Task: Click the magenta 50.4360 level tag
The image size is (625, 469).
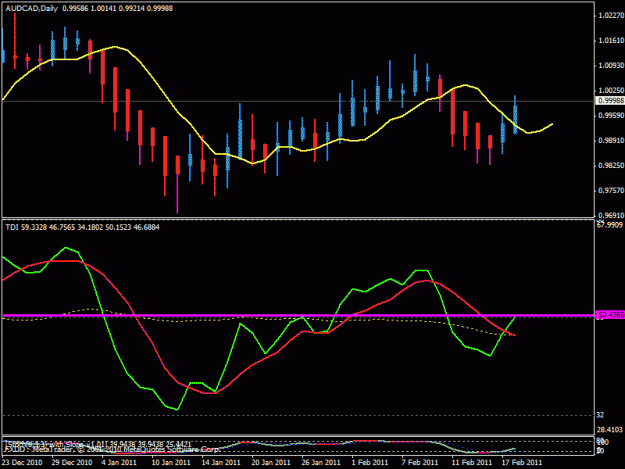Action: tap(610, 315)
